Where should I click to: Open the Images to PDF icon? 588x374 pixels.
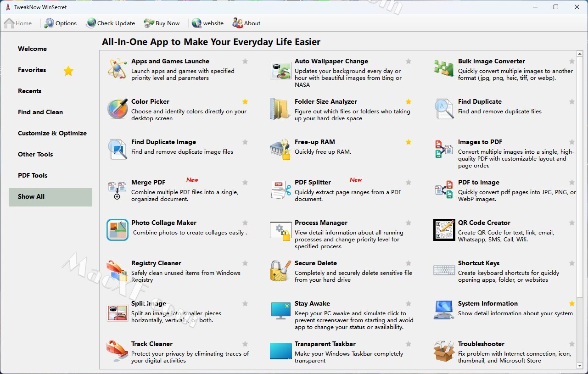pos(444,150)
